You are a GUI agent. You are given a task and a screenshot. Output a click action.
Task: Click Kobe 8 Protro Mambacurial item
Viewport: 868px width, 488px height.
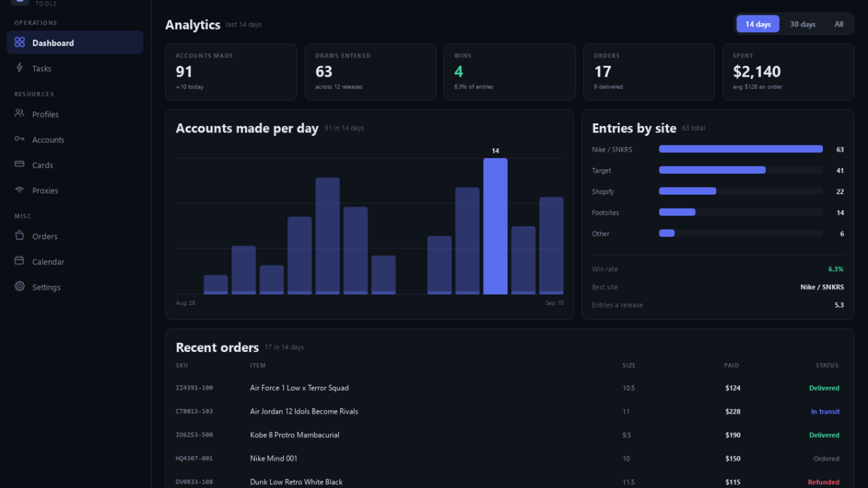(294, 435)
